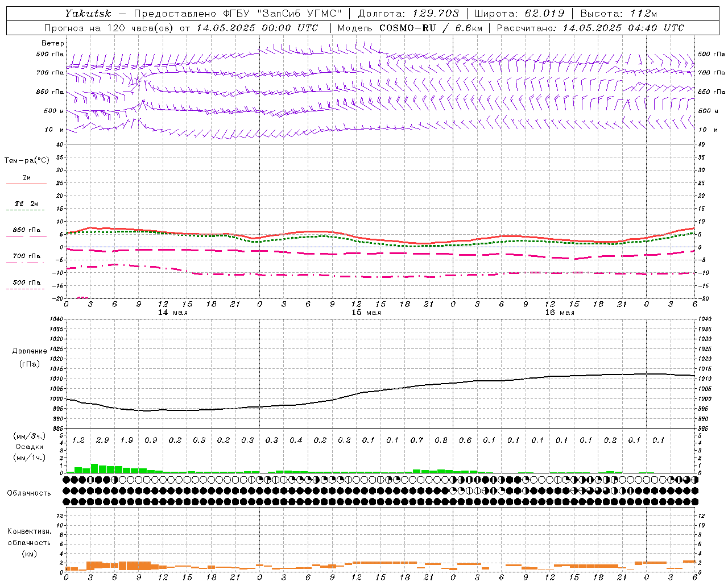
Task: Click the 2.9 precipitation value
Action: click(x=103, y=440)
